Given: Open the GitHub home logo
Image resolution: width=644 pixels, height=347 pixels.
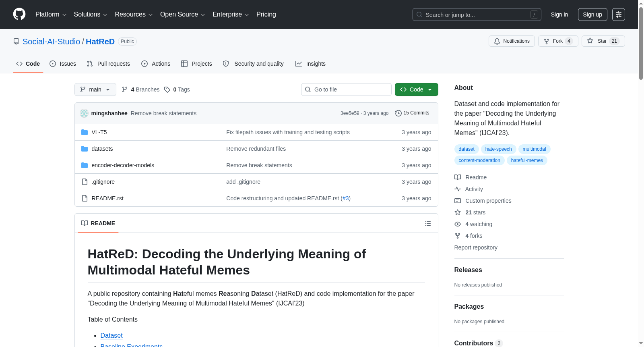Looking at the screenshot, I should pos(19,14).
